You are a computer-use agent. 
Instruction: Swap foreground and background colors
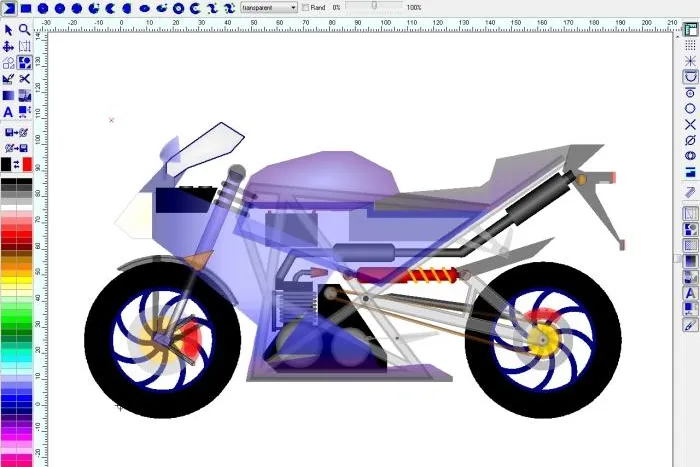[17, 164]
